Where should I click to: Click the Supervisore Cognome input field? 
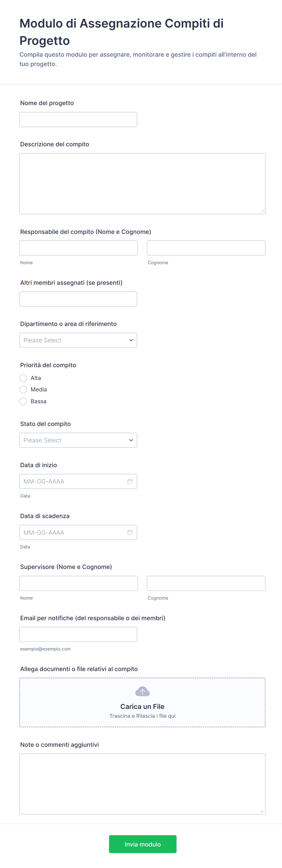click(x=206, y=583)
